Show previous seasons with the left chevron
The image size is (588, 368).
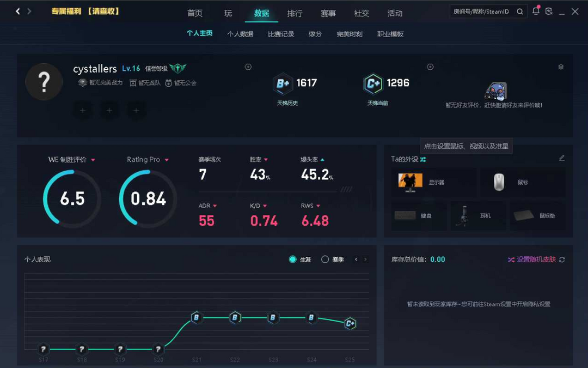click(x=356, y=260)
